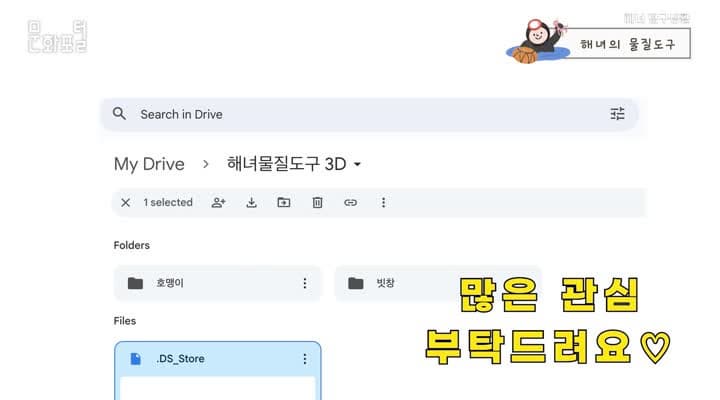
Task: Open options menu for 호맹이 folder
Action: [x=304, y=283]
